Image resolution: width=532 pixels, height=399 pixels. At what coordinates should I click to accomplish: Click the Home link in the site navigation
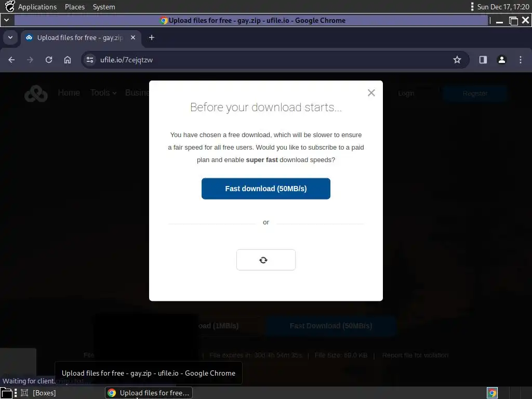[x=69, y=92]
